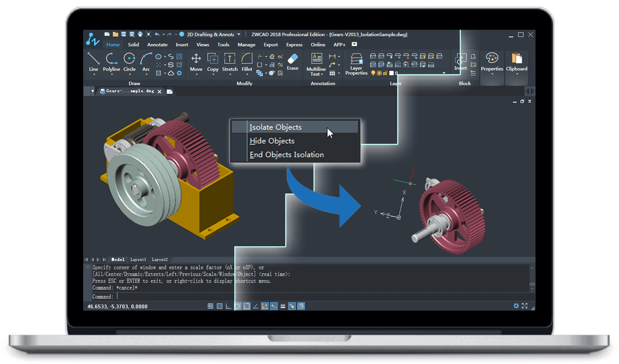Toggle full screen clean view icon
619x364 pixels.
pyautogui.click(x=524, y=306)
